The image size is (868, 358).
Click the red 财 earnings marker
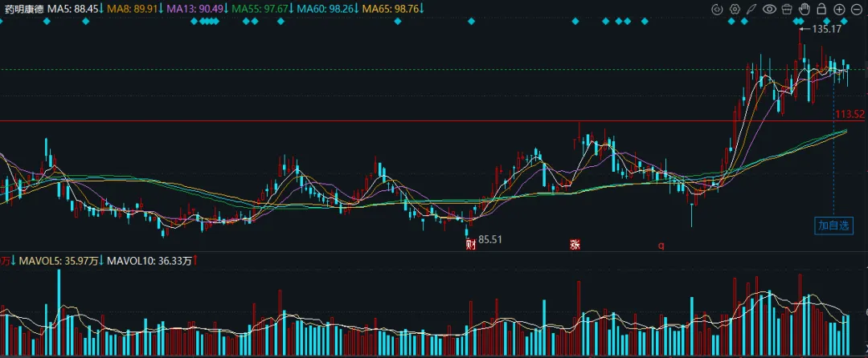[472, 244]
